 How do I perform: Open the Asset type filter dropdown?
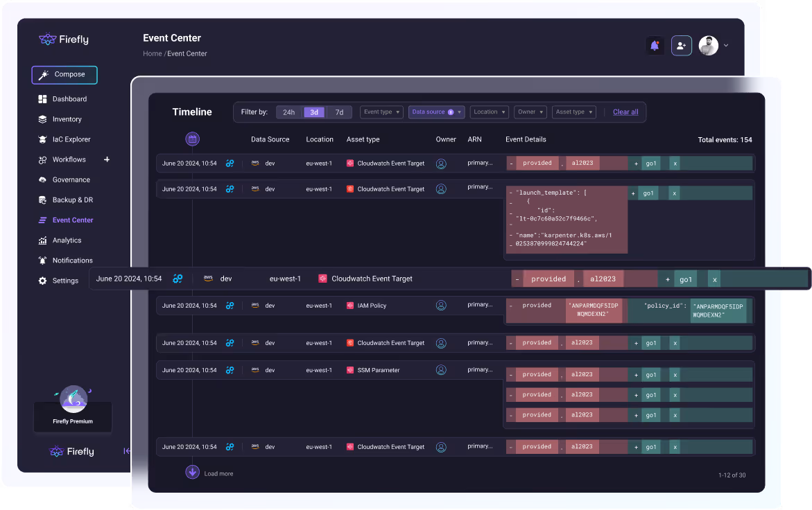[x=573, y=112]
